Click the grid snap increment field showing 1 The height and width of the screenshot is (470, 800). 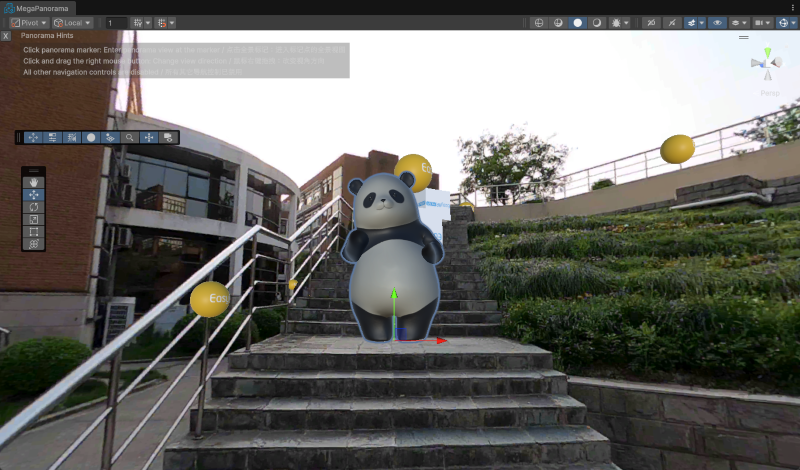(116, 23)
